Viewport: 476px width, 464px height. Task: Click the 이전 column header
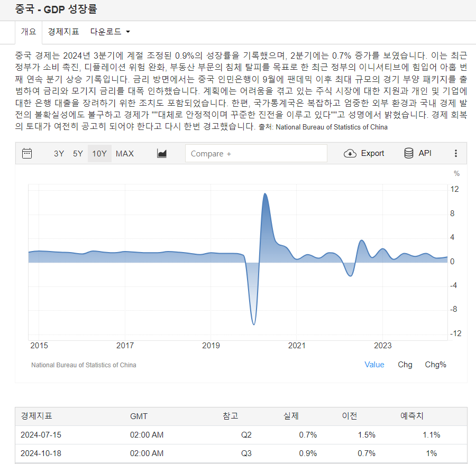350,416
